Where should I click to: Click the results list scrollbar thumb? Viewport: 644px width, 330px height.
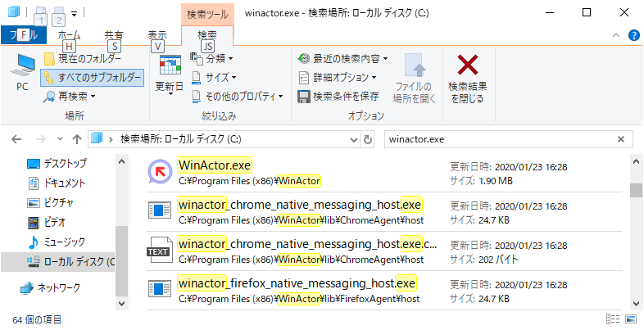(635, 191)
